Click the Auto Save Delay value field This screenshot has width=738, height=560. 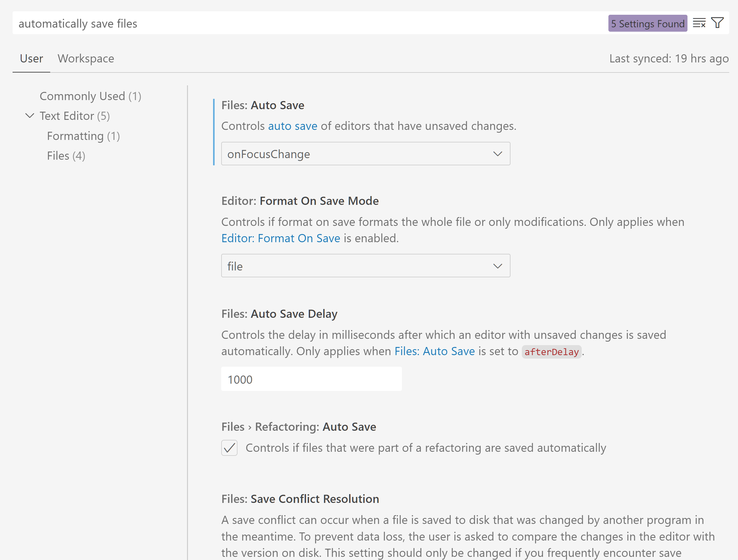311,379
